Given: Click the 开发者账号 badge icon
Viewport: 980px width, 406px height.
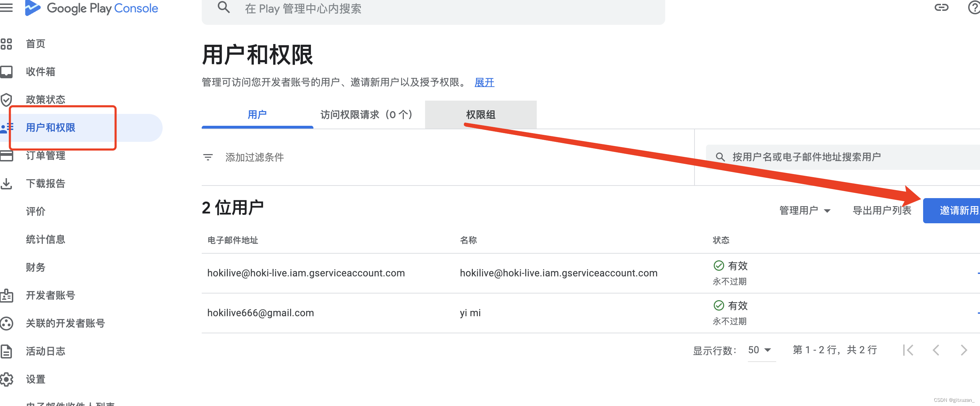Looking at the screenshot, I should coord(7,295).
